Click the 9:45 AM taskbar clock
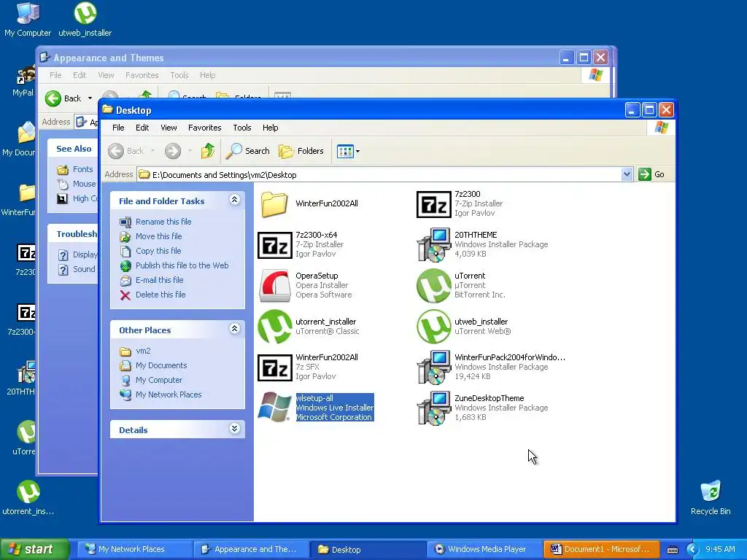Viewport: 747px width, 560px height. click(720, 549)
